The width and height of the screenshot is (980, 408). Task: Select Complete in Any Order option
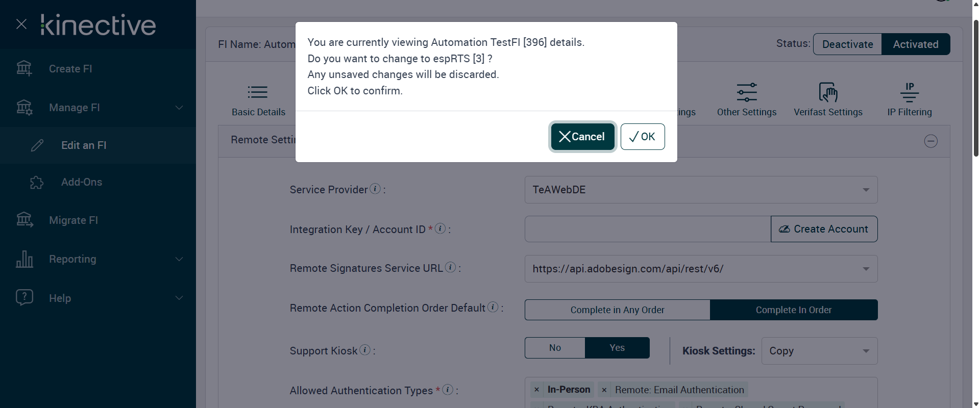coord(617,310)
